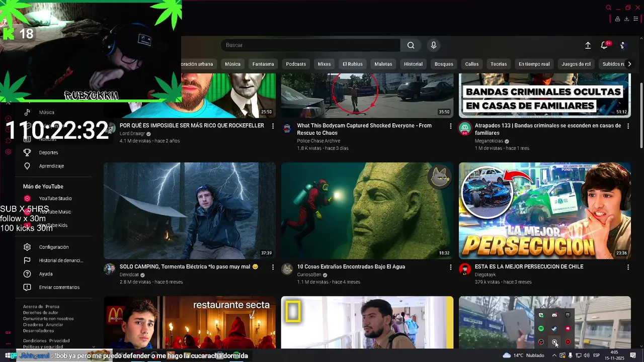This screenshot has width=644, height=362.
Task: Select the Teorías filter chip
Action: click(499, 64)
